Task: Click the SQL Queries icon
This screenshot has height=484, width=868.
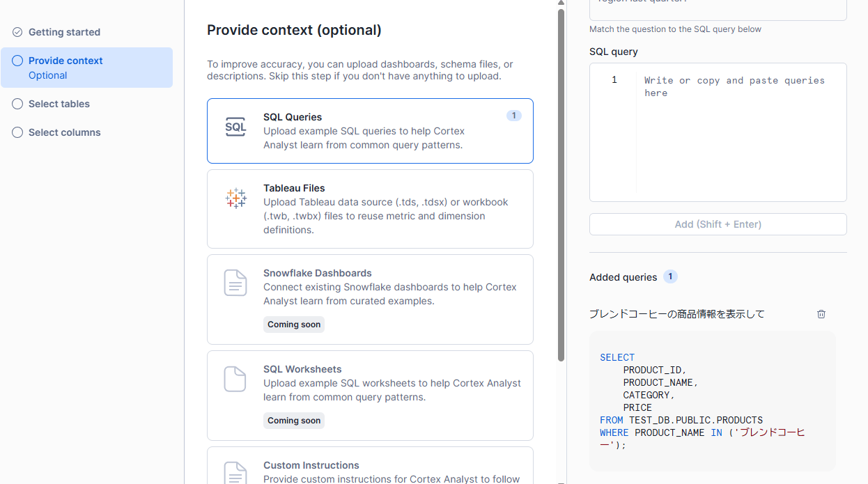Action: coord(235,127)
